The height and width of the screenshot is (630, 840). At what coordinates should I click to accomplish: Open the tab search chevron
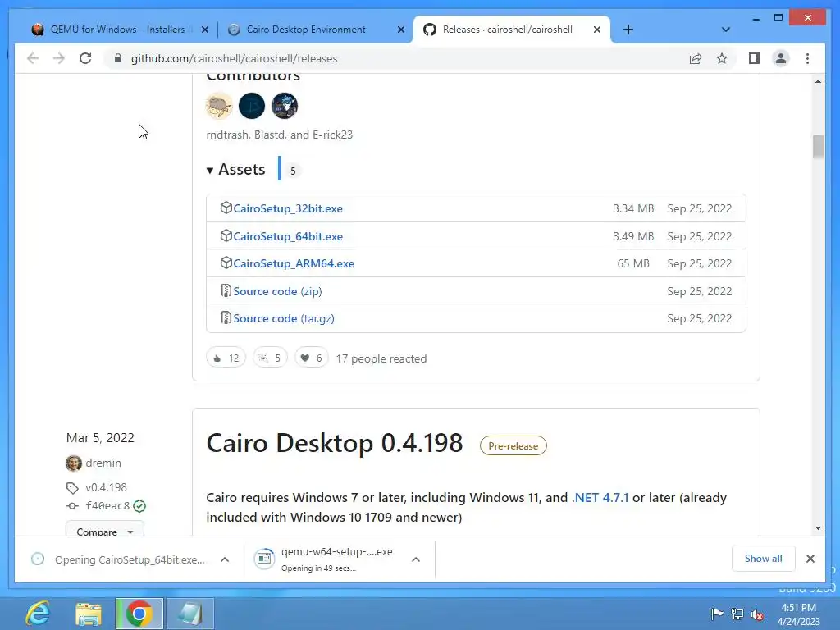coord(726,30)
